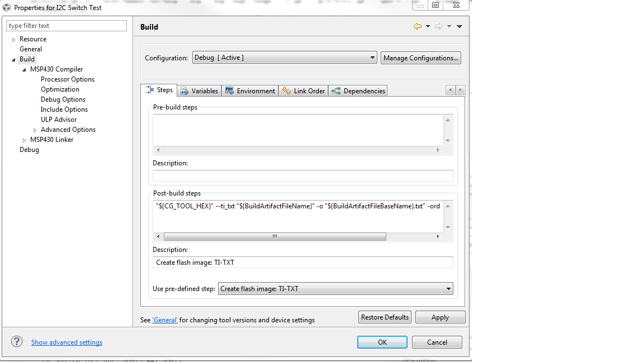This screenshot has height=362, width=644.
Task: Click the help question mark icon
Action: click(x=16, y=342)
